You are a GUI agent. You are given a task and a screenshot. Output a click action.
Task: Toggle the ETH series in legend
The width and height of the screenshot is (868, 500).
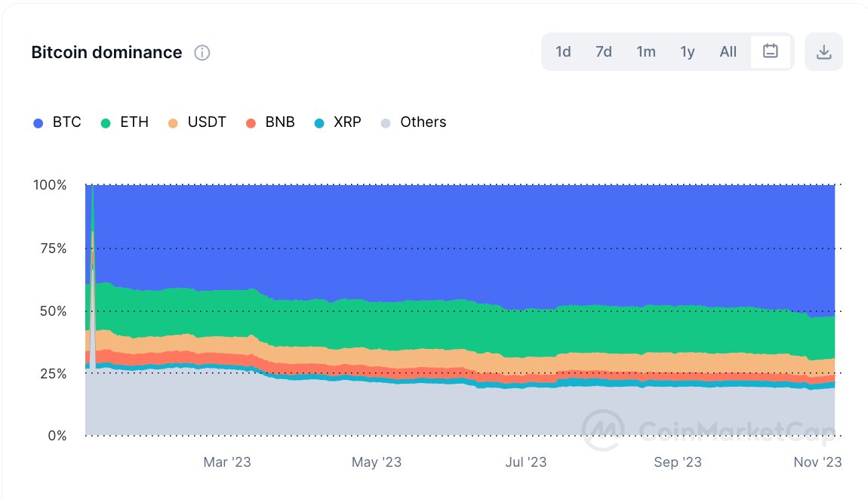tap(125, 122)
